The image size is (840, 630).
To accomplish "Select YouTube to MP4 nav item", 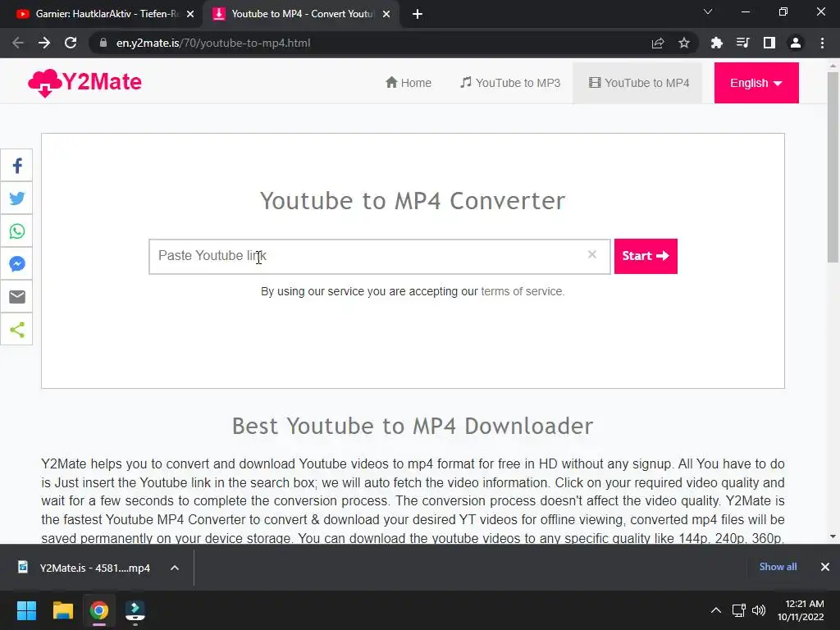I will coord(638,83).
